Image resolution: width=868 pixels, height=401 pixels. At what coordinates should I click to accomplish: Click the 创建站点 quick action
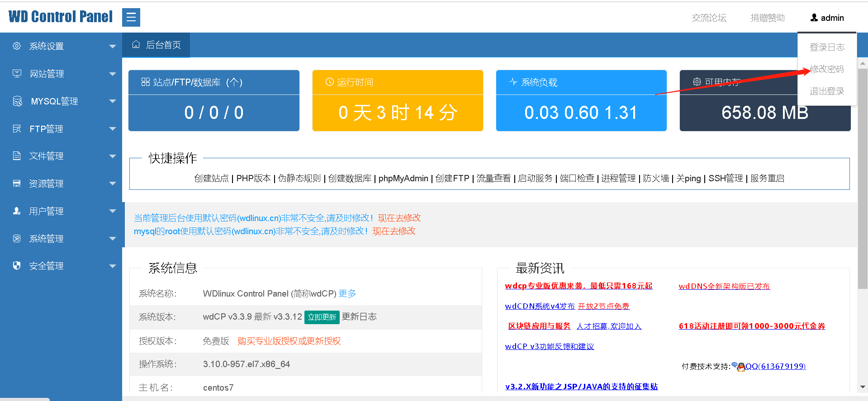[x=211, y=178]
